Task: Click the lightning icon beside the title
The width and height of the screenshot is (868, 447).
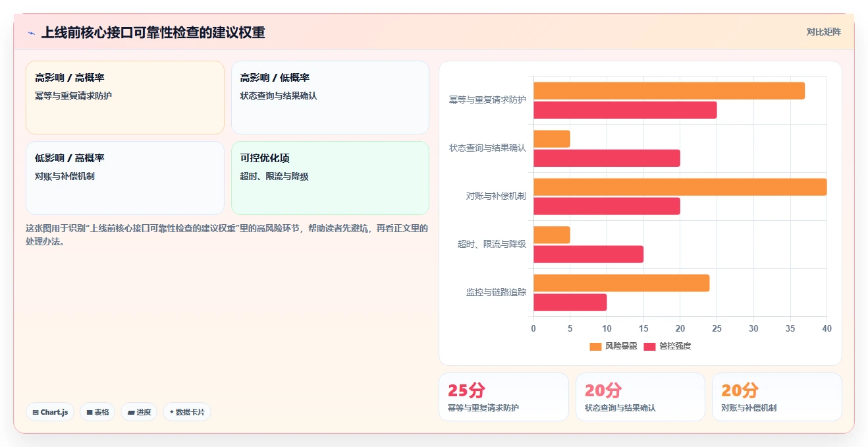Action: 31,33
